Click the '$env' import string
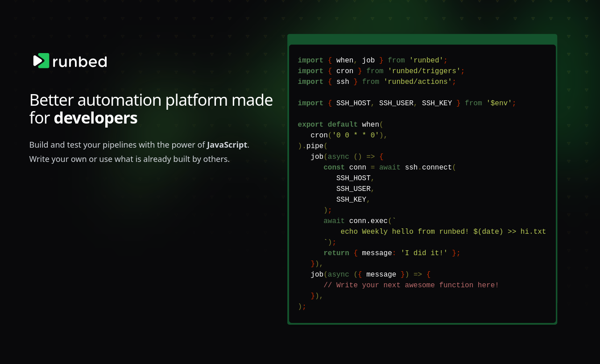 (x=499, y=103)
